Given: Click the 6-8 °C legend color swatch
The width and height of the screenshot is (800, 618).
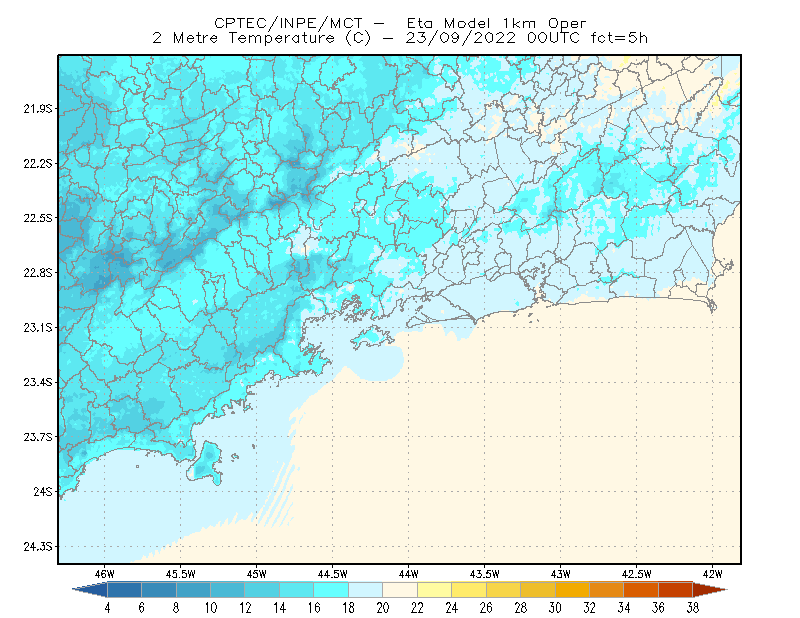Looking at the screenshot, I should tap(159, 590).
